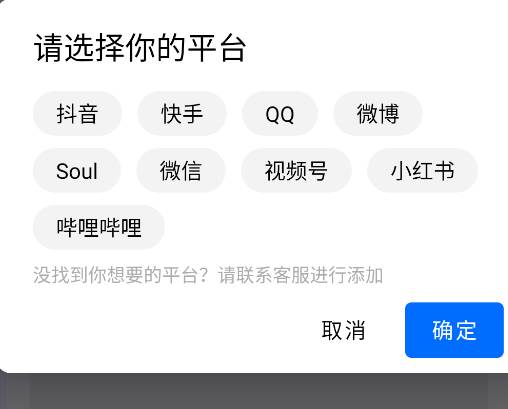Confirm selection with the 确定 button
This screenshot has width=508, height=409.
pos(454,330)
